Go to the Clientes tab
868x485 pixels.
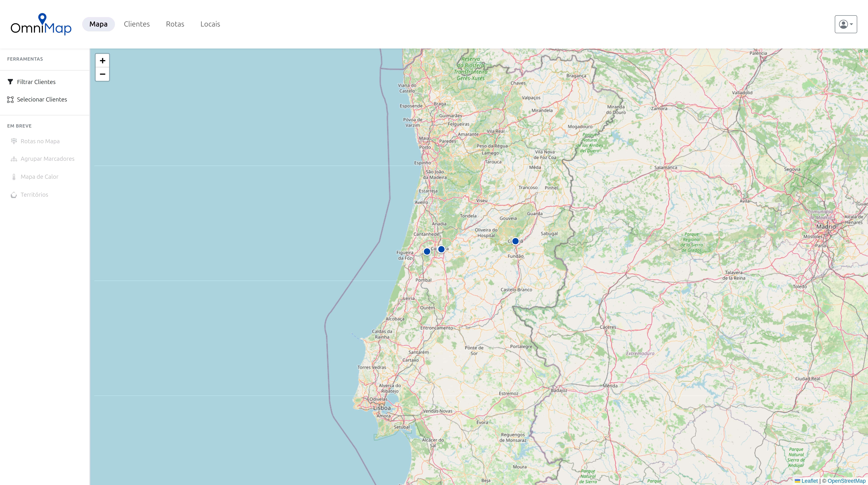[137, 24]
